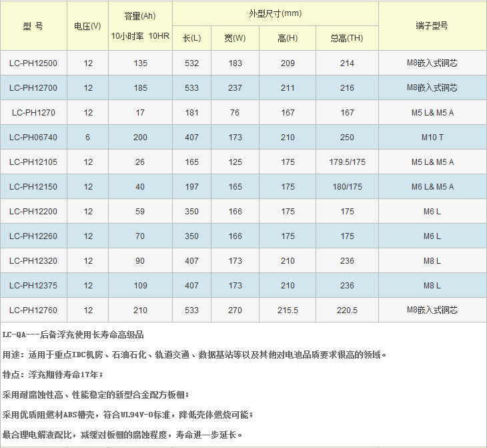Viewport: 487px width, 448px height.
Task: Click terminal M8 L for LC-PH12320
Action: (x=432, y=261)
